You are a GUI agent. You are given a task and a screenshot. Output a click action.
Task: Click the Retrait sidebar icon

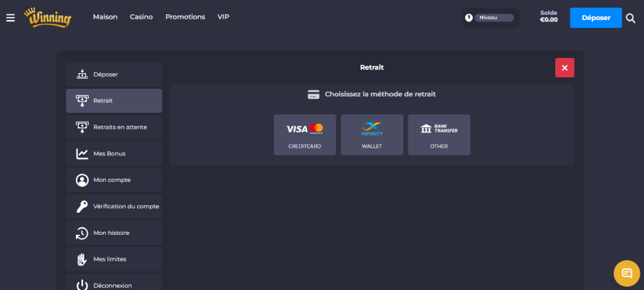pos(82,101)
